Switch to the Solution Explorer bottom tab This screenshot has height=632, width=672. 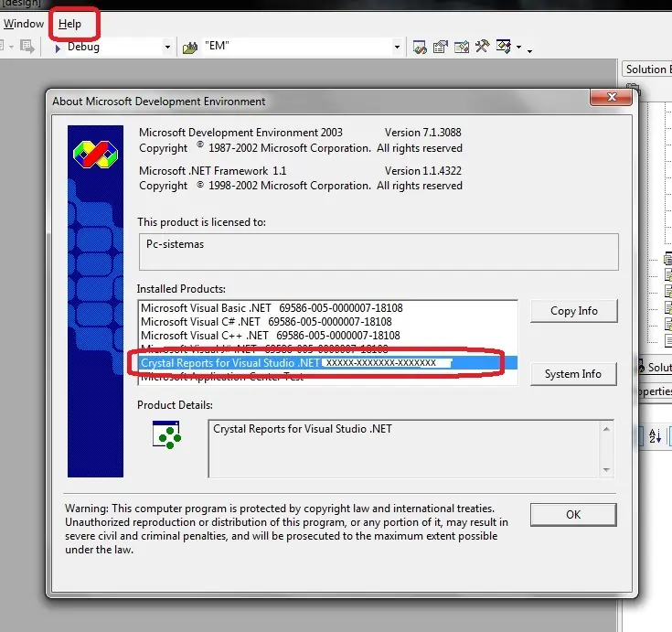click(x=655, y=367)
